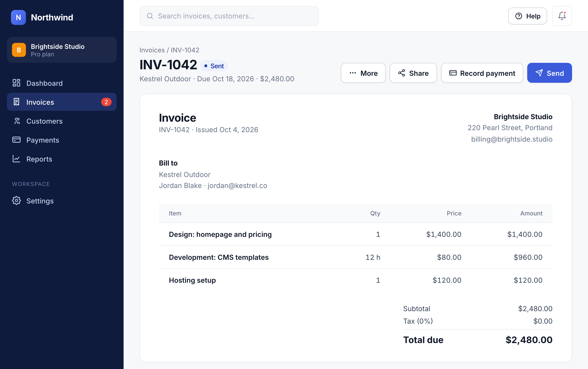Open the Help button

click(528, 16)
